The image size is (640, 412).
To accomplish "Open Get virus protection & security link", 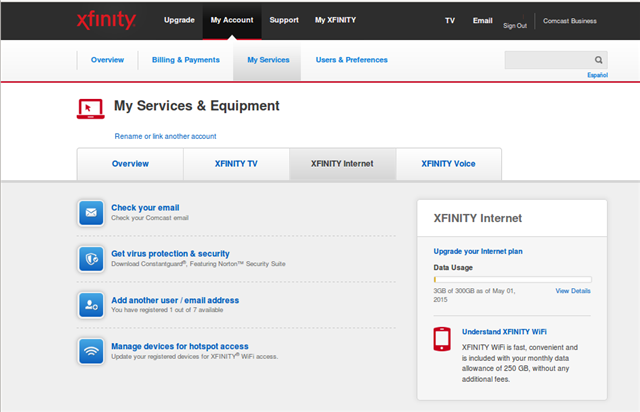I will (x=170, y=254).
